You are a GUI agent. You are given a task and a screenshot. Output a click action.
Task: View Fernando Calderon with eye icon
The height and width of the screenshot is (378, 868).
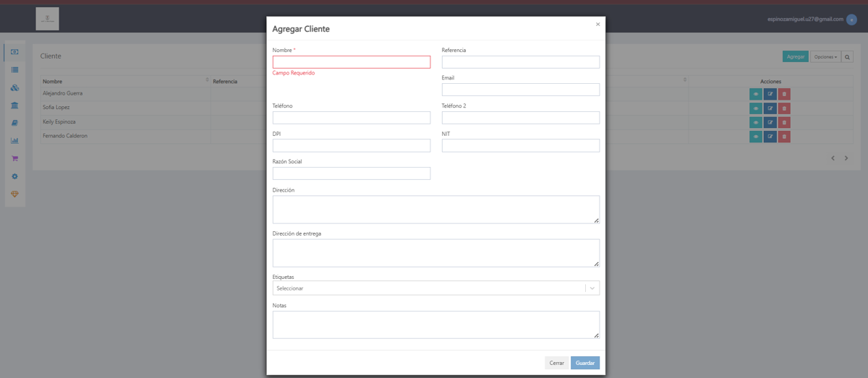[756, 137]
